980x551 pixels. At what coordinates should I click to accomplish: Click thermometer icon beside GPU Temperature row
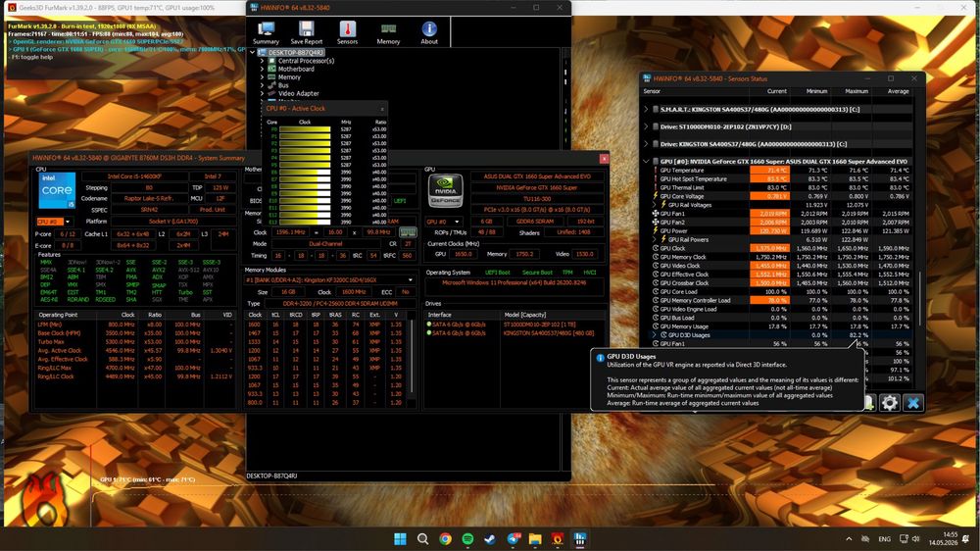point(656,171)
